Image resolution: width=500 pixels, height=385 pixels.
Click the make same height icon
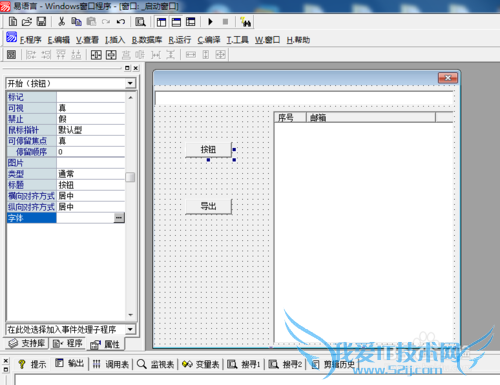coord(206,54)
